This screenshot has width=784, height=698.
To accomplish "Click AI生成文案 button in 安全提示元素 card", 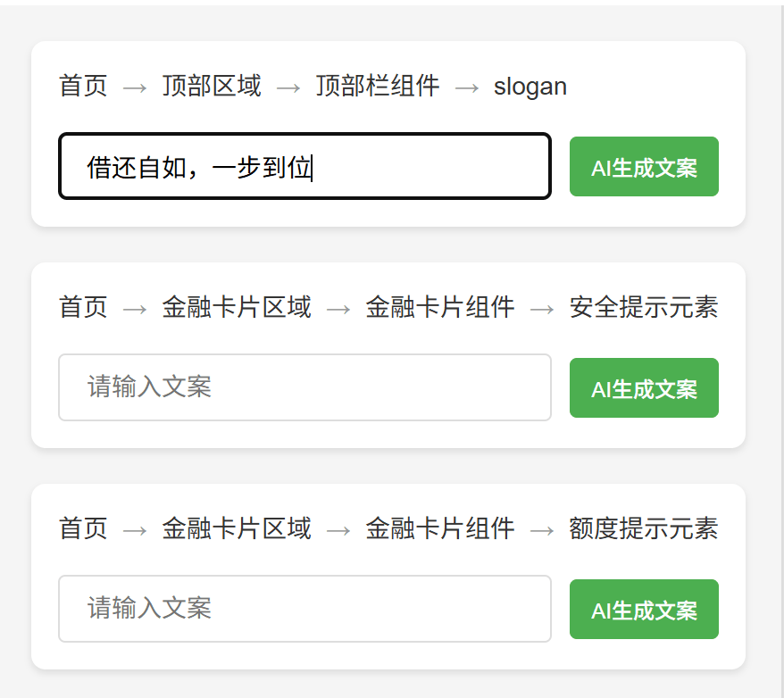I will 644,388.
